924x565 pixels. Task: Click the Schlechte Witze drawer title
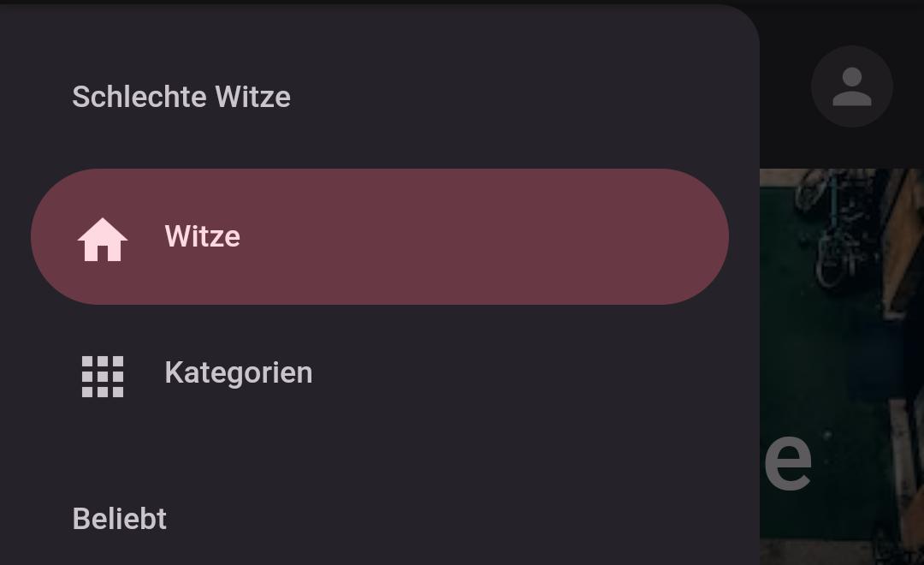tap(181, 97)
